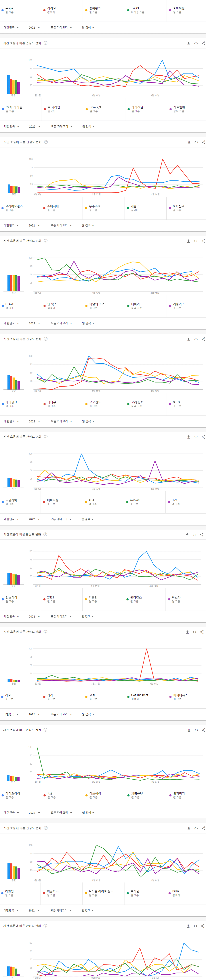206x980 pixels.
Task: Open 모든 카테고리 dropdown below the STAYC row
Action: coord(62,323)
